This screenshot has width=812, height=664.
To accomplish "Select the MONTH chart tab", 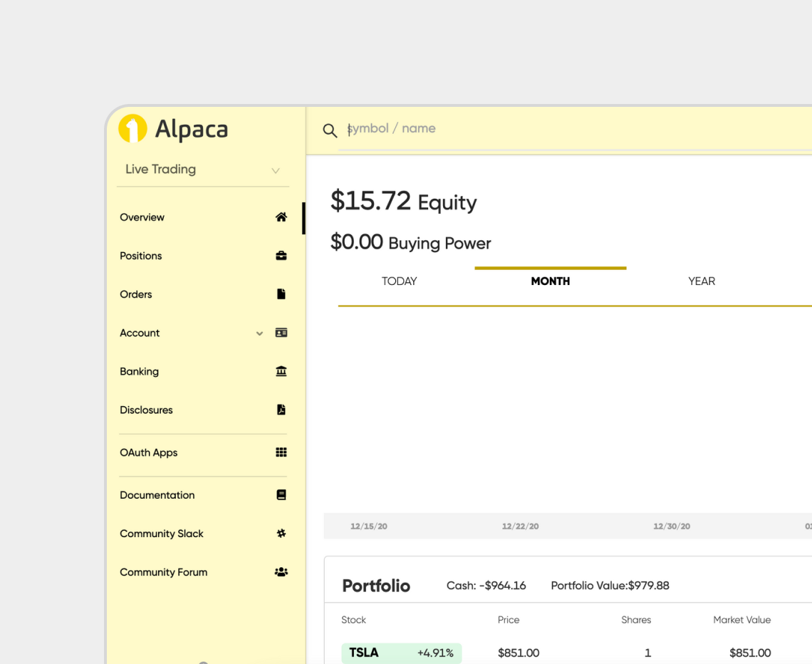I will tap(550, 281).
